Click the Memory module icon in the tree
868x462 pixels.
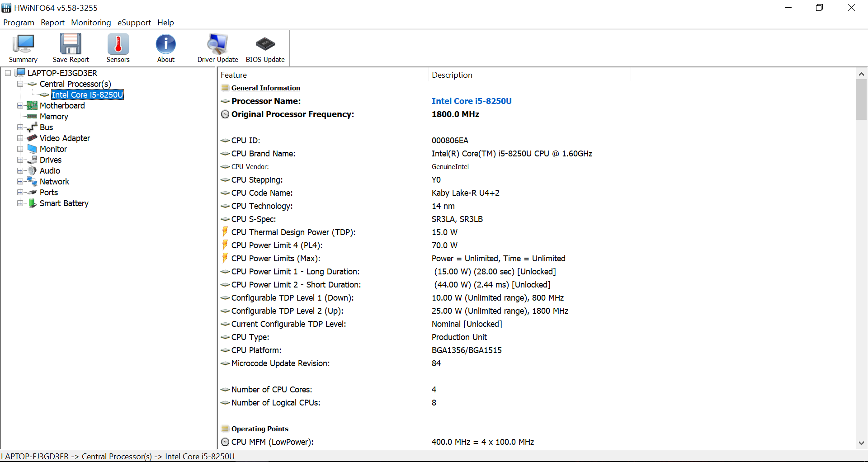click(32, 116)
